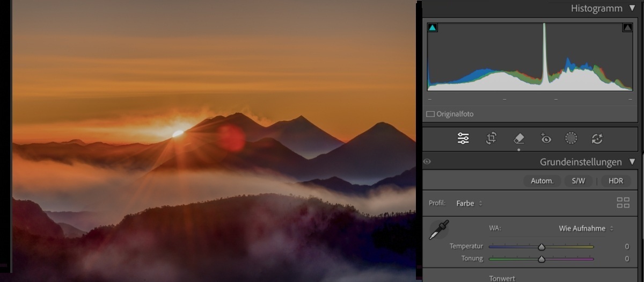Click the Histogramm panel title

(x=596, y=9)
